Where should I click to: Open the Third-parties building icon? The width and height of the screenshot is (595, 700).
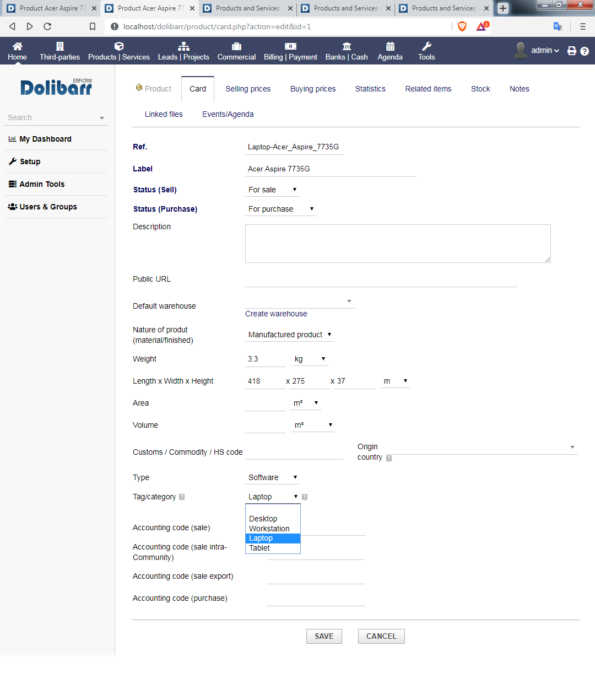[60, 46]
